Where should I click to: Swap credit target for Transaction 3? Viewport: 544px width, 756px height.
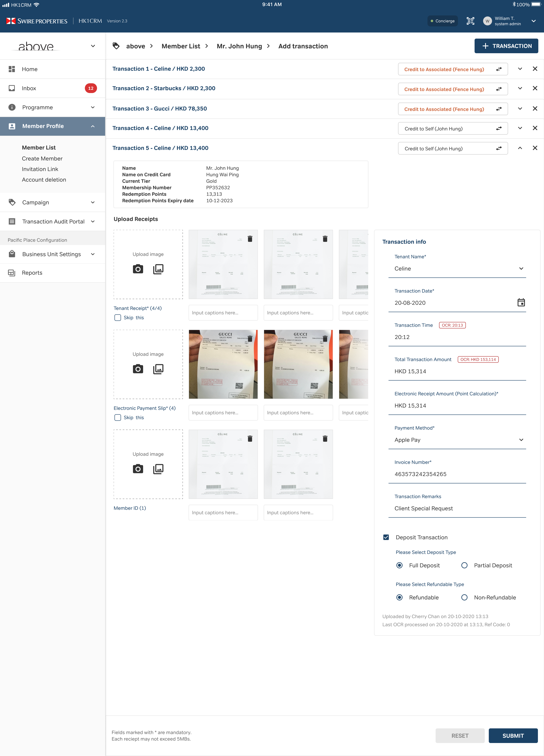[499, 109]
